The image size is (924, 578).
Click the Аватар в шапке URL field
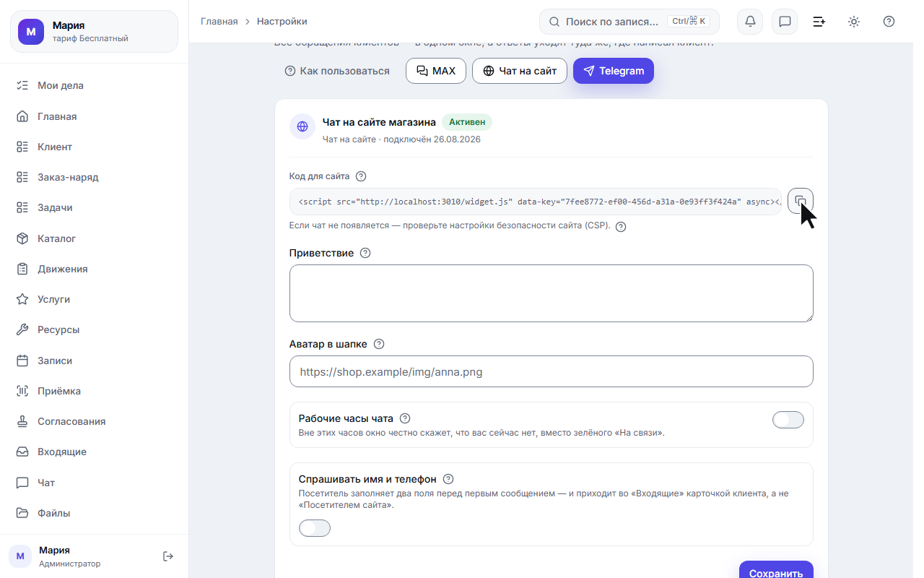pos(552,371)
